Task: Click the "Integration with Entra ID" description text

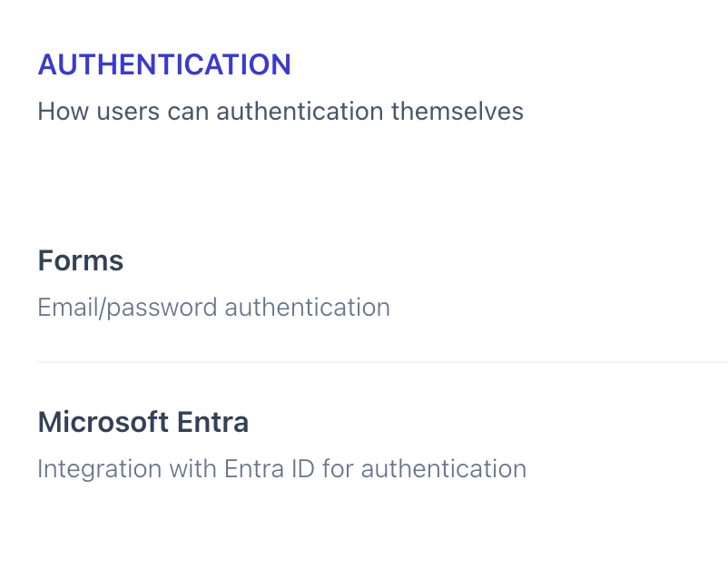Action: [x=281, y=469]
